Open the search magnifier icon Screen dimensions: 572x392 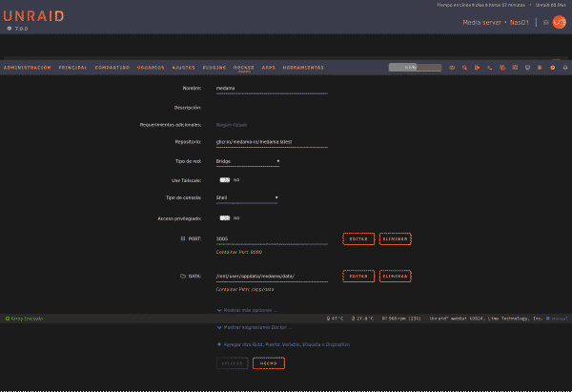(x=464, y=68)
